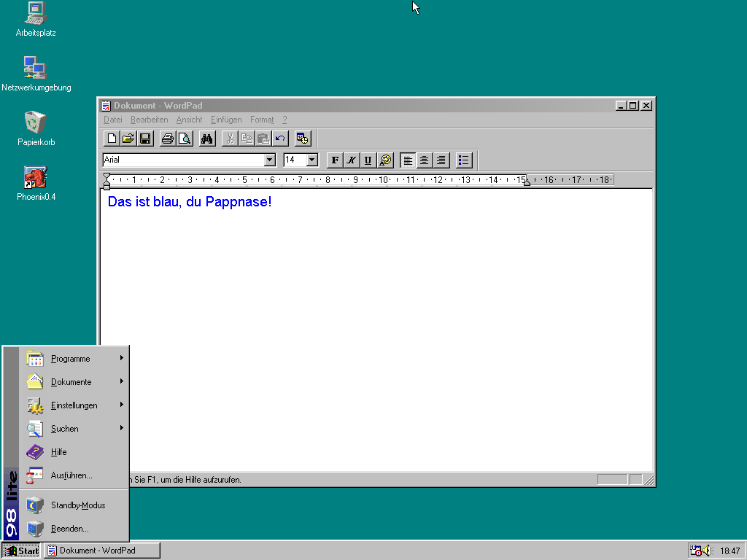Click Dokument - WordPad taskbar button

(102, 551)
